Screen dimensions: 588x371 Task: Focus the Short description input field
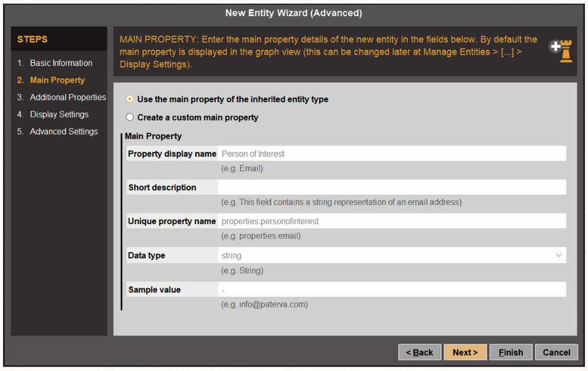[391, 187]
